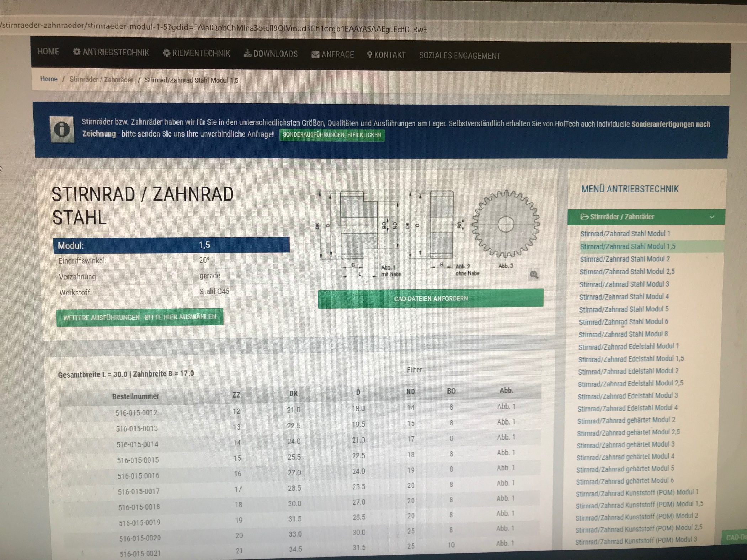This screenshot has height=560, width=747.
Task: Click the toothed gear Abb. 3 thumbnail
Action: pyautogui.click(x=505, y=224)
